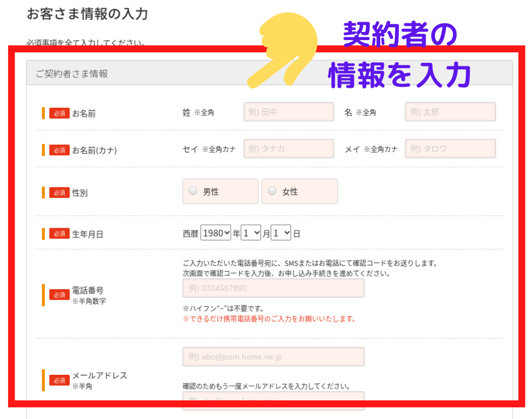532x419 pixels.
Task: Focus the 姓 field with placeholder 田中
Action: coord(288,112)
